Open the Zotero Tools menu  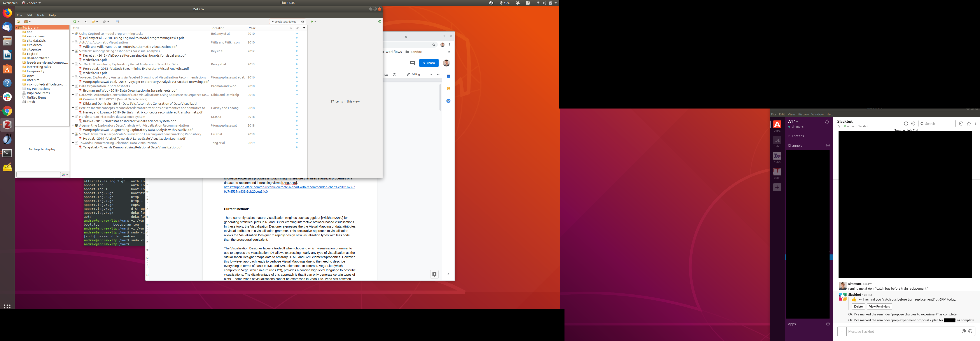(x=40, y=15)
